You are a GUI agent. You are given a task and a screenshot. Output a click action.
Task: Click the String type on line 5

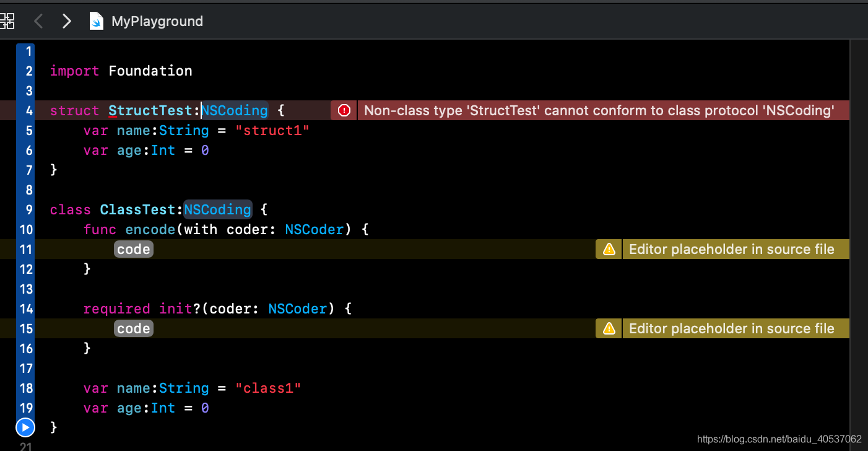[x=184, y=130]
